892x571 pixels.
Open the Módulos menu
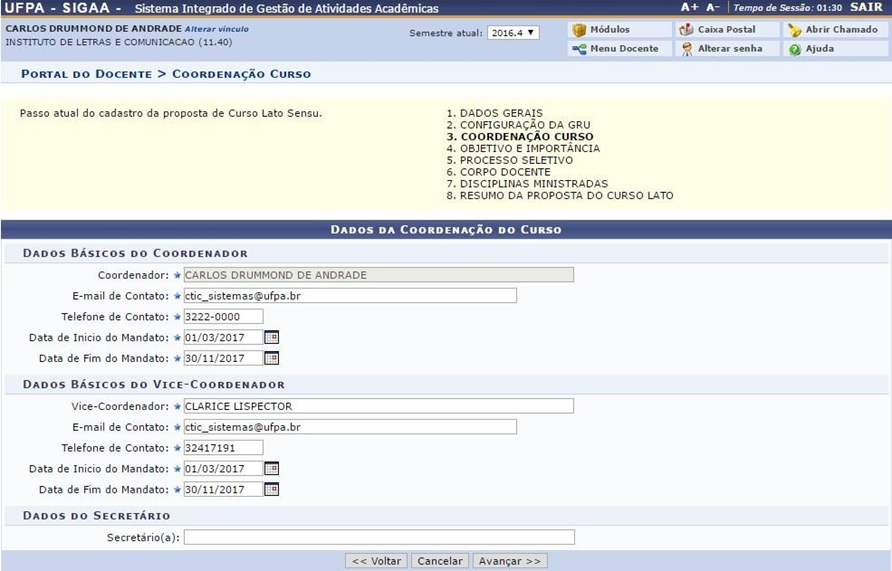pos(609,30)
